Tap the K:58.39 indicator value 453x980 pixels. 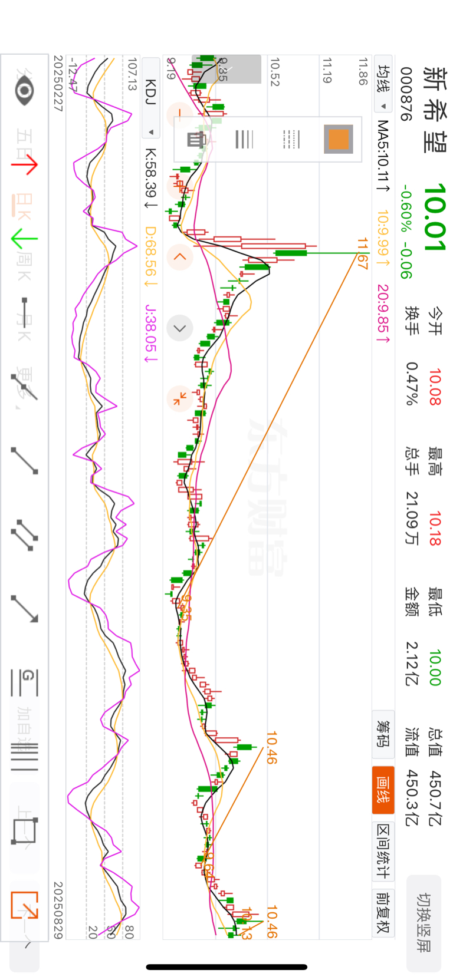pyautogui.click(x=150, y=179)
